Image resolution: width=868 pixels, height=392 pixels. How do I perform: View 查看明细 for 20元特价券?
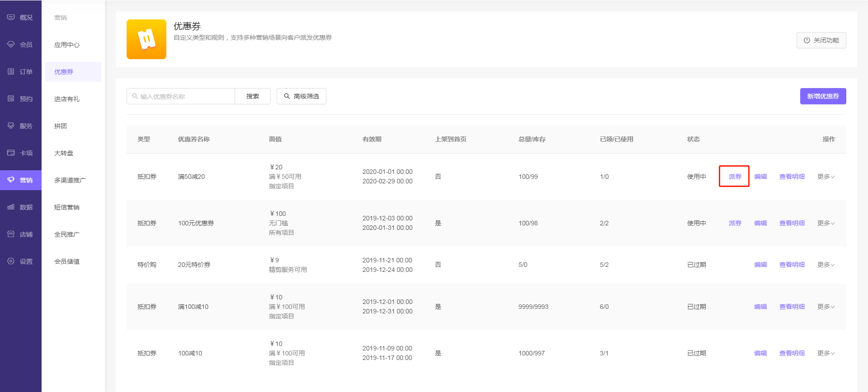coord(792,265)
